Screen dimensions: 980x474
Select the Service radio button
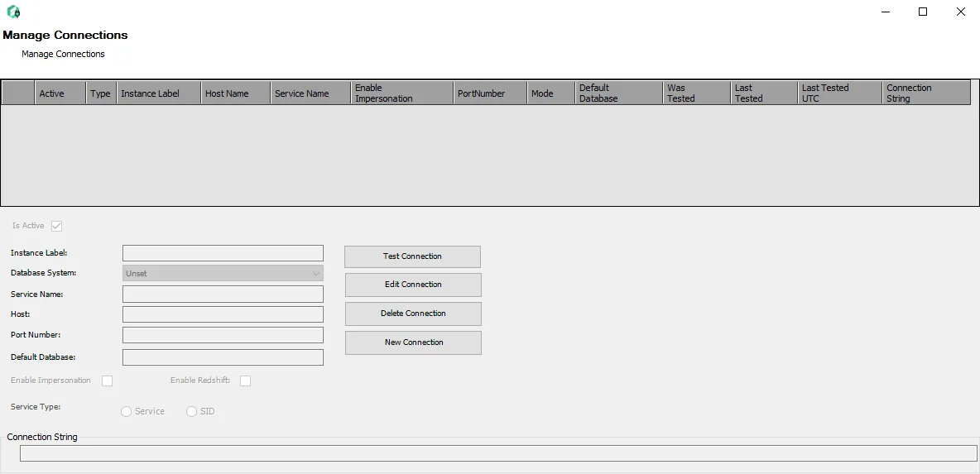click(127, 412)
